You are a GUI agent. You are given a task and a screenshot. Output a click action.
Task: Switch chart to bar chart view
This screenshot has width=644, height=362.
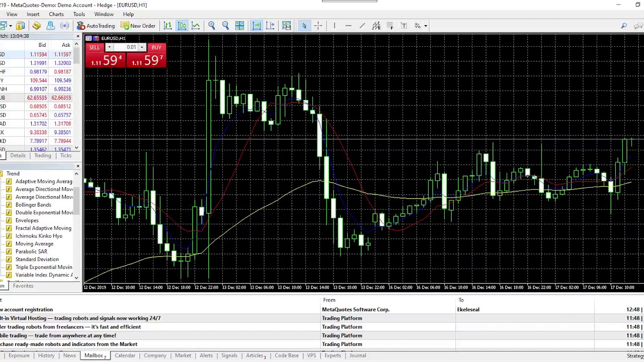point(168,26)
